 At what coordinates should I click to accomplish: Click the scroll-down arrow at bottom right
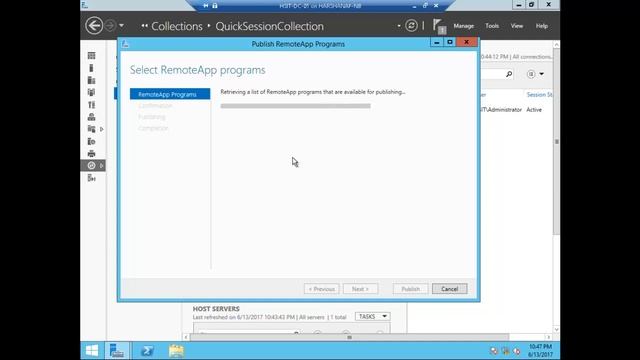tap(556, 329)
